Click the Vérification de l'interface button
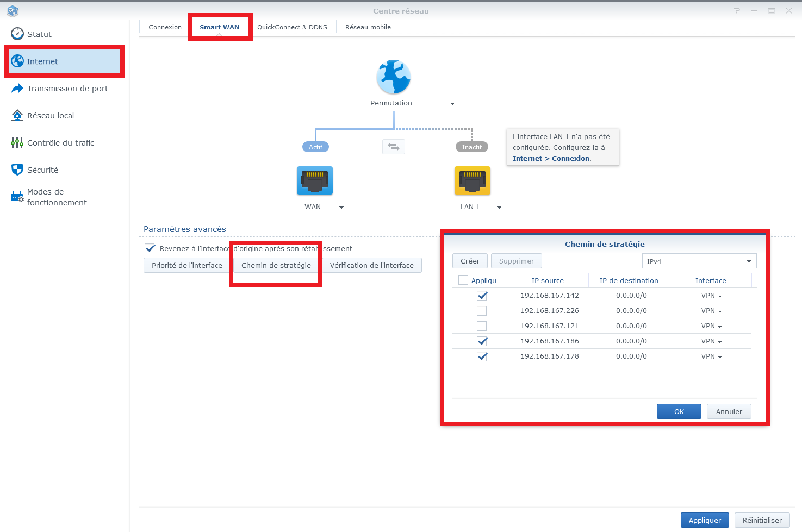Image resolution: width=802 pixels, height=532 pixels. [372, 266]
